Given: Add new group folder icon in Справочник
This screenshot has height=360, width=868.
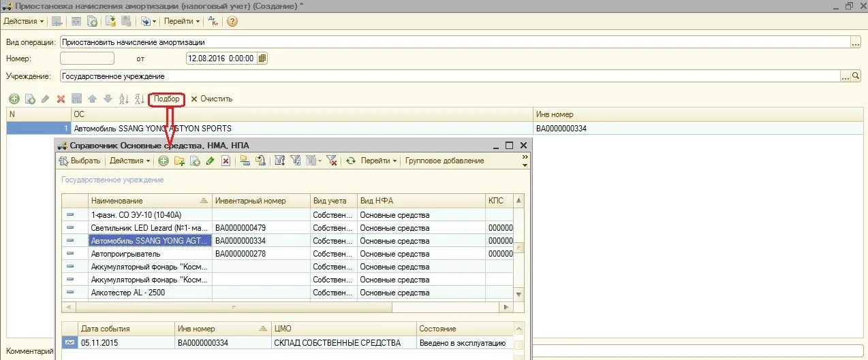Looking at the screenshot, I should pyautogui.click(x=179, y=161).
